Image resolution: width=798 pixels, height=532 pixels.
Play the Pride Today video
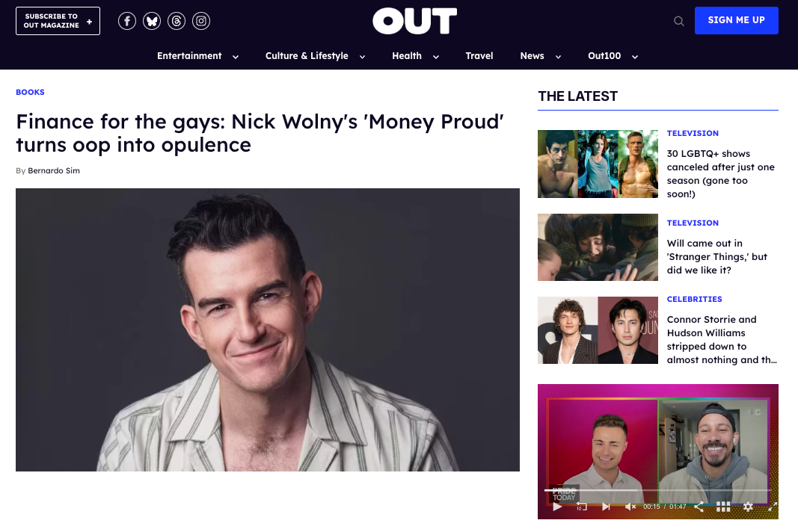point(557,507)
